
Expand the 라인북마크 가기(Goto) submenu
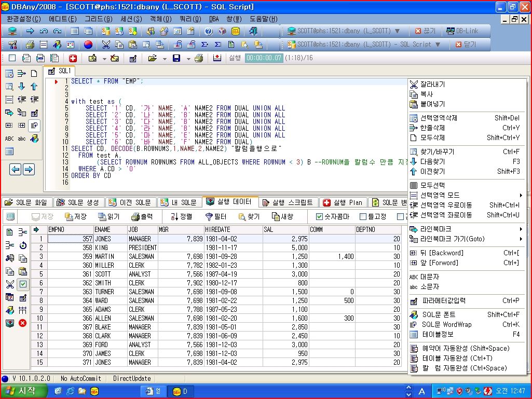tap(468, 239)
